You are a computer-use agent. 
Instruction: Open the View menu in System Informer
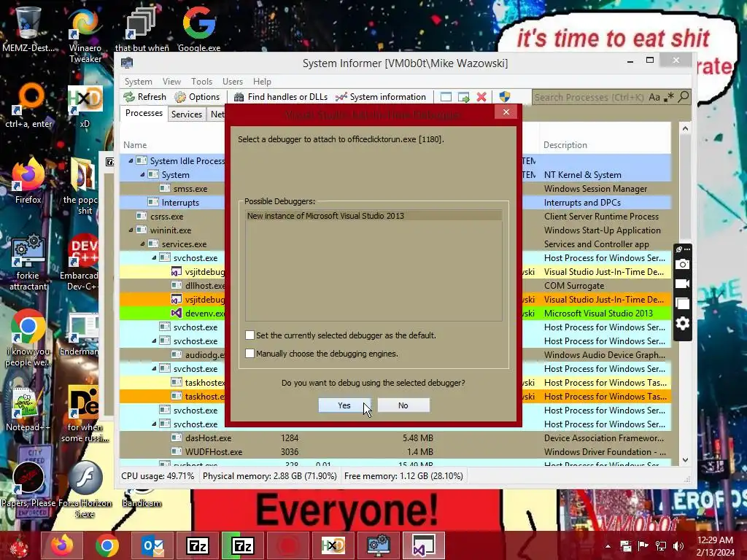pos(171,82)
